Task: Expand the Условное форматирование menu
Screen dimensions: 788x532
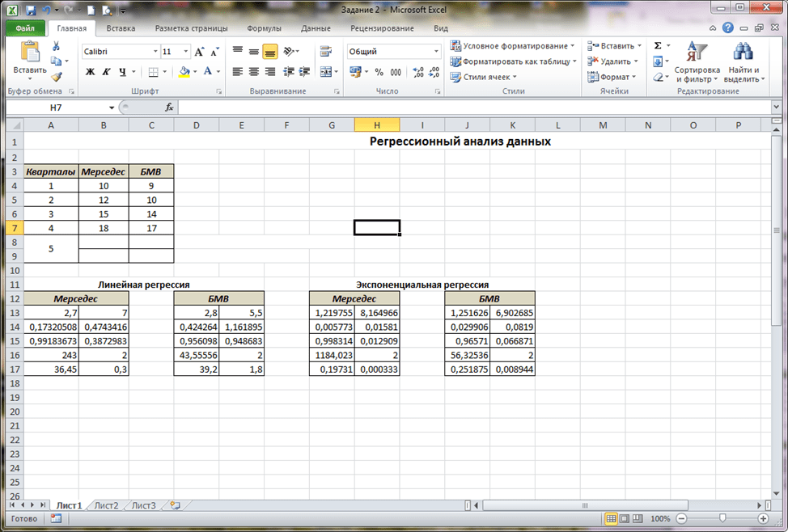Action: click(x=513, y=46)
